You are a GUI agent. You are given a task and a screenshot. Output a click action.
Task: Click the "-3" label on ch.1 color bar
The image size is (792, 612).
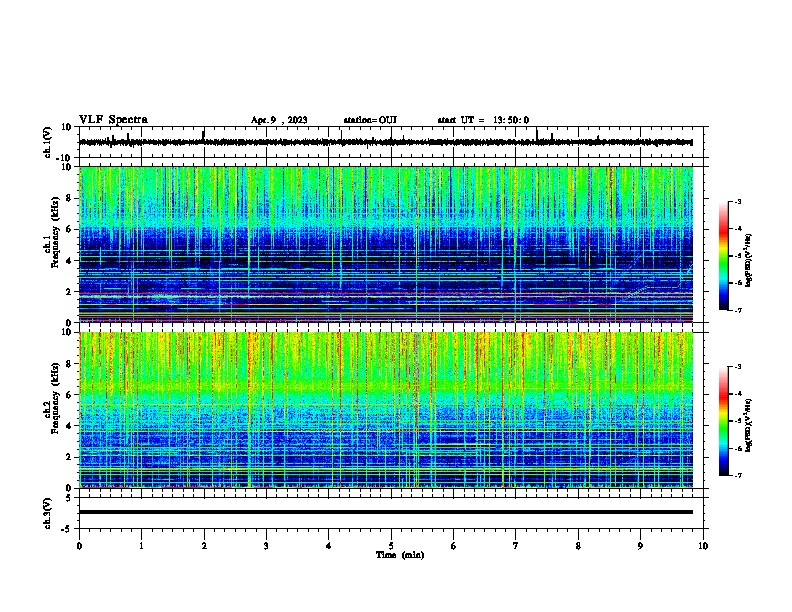pos(737,201)
